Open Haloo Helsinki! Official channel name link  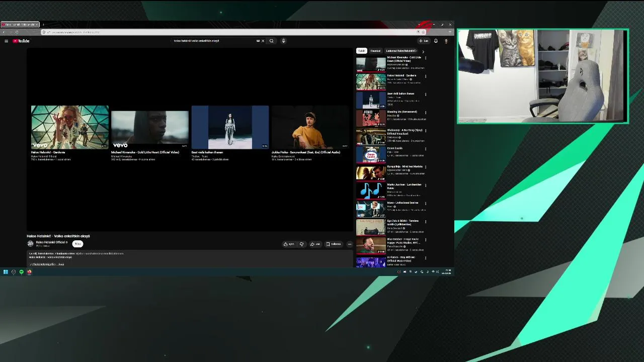point(51,242)
